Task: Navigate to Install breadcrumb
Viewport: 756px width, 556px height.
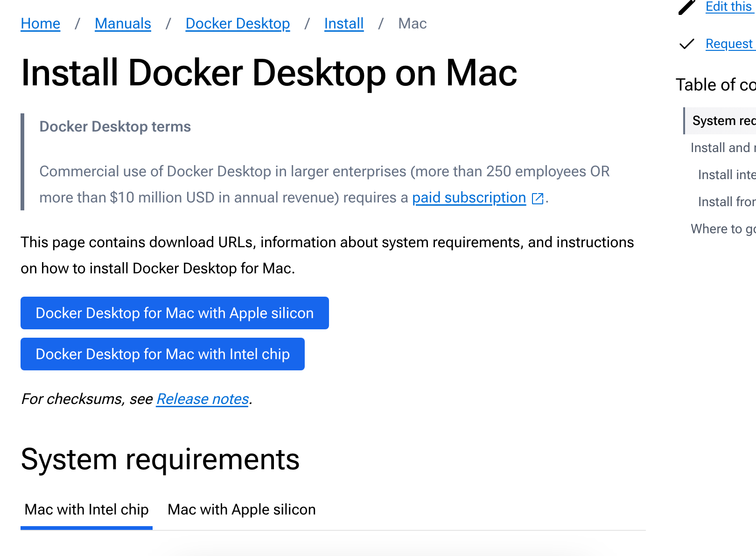Action: 344,24
